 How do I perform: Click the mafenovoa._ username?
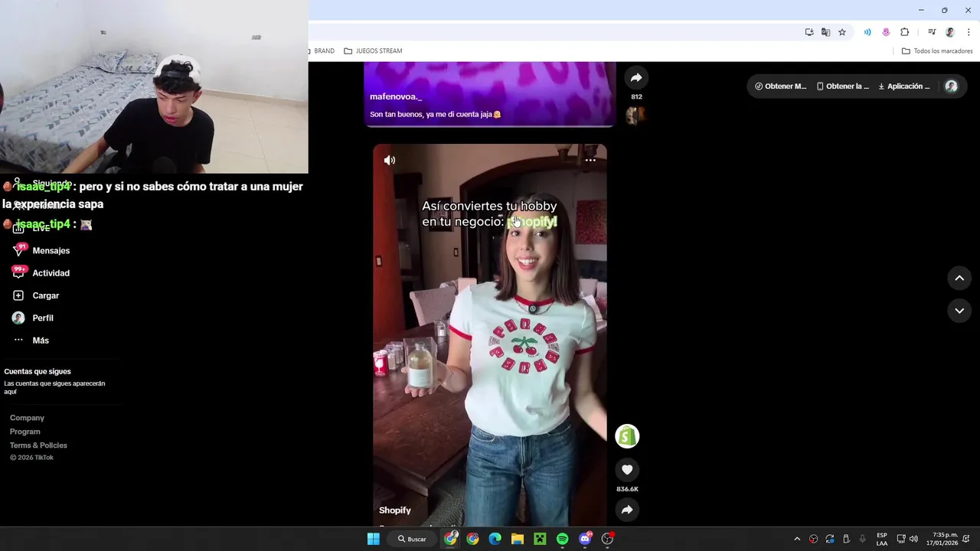point(396,97)
